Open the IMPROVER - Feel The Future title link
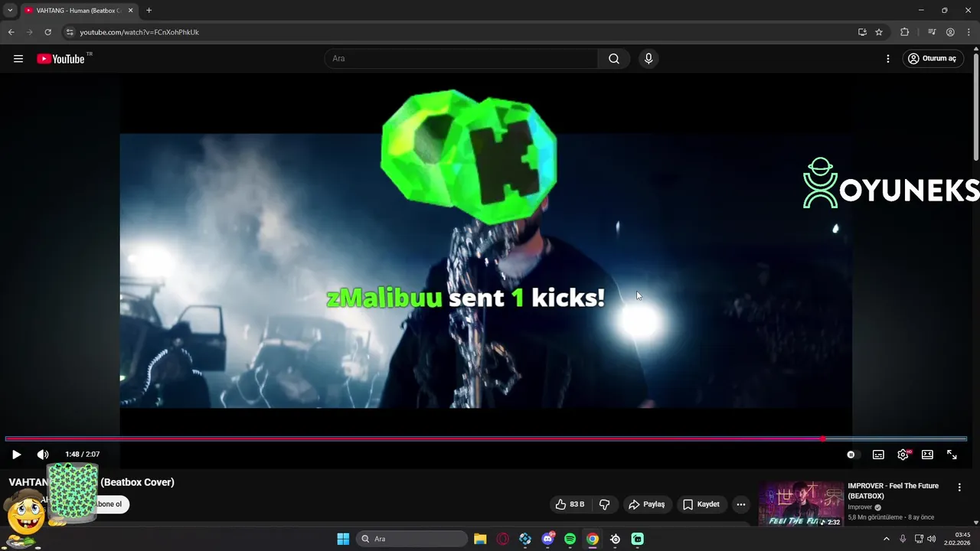This screenshot has width=980, height=551. (x=893, y=491)
